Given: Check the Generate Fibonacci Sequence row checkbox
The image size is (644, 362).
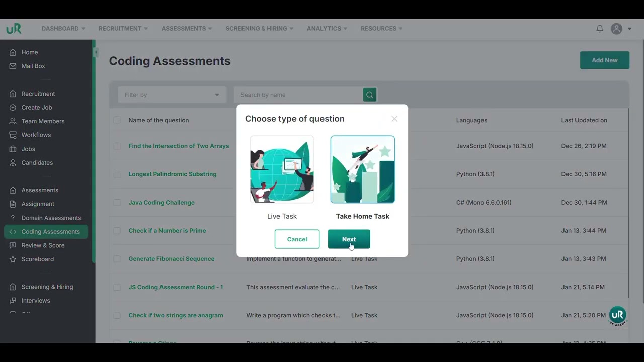Looking at the screenshot, I should coord(117,259).
